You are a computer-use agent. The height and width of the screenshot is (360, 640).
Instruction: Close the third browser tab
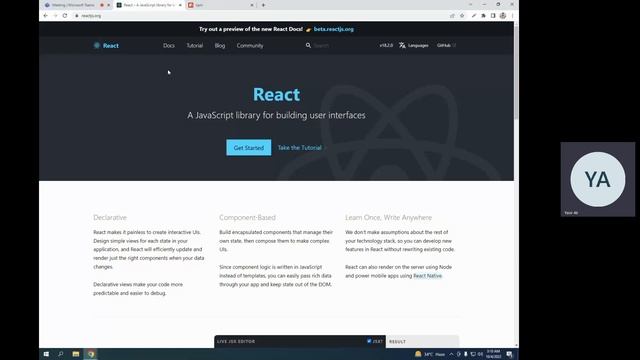tap(252, 5)
